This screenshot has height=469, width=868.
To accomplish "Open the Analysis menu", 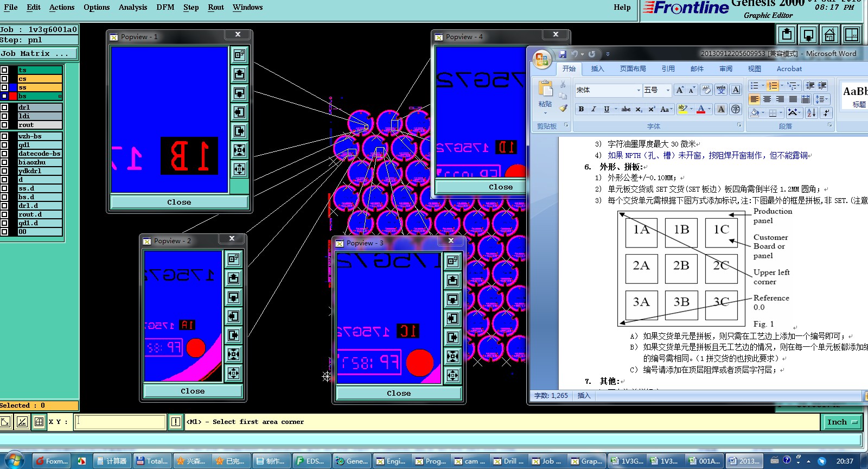I will [x=133, y=7].
